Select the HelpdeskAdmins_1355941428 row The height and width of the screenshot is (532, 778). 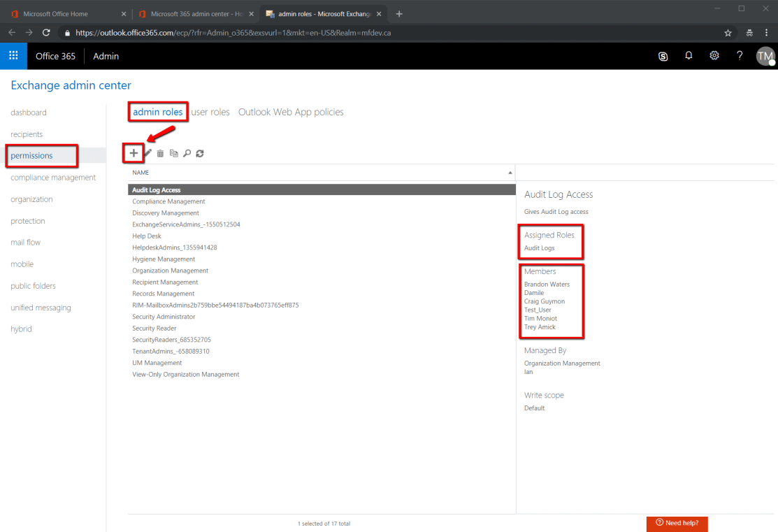pyautogui.click(x=322, y=247)
